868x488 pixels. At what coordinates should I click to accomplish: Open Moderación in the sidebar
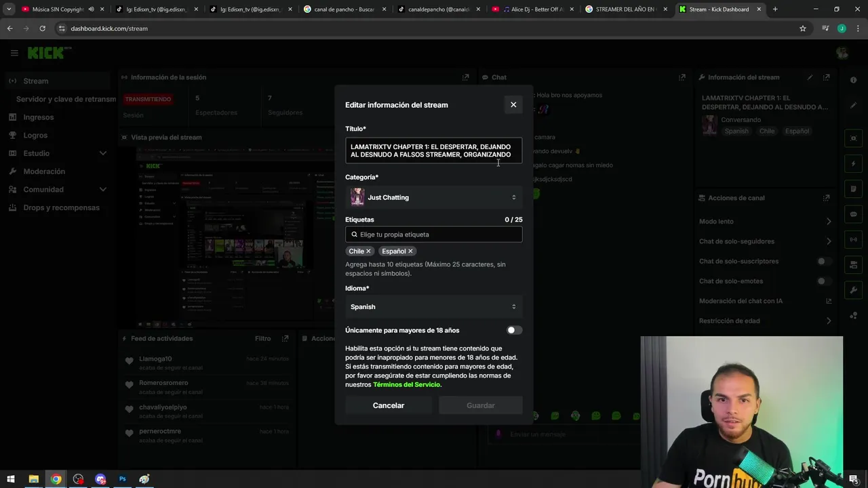[x=44, y=171]
